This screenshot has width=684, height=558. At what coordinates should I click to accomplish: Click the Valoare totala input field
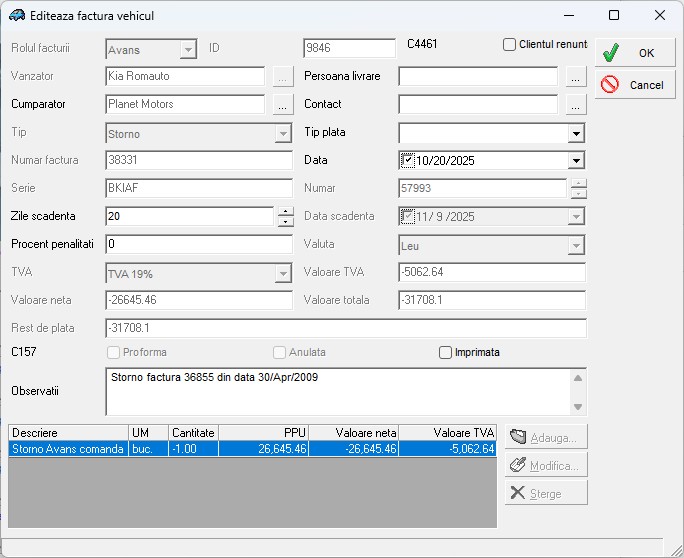coord(491,300)
